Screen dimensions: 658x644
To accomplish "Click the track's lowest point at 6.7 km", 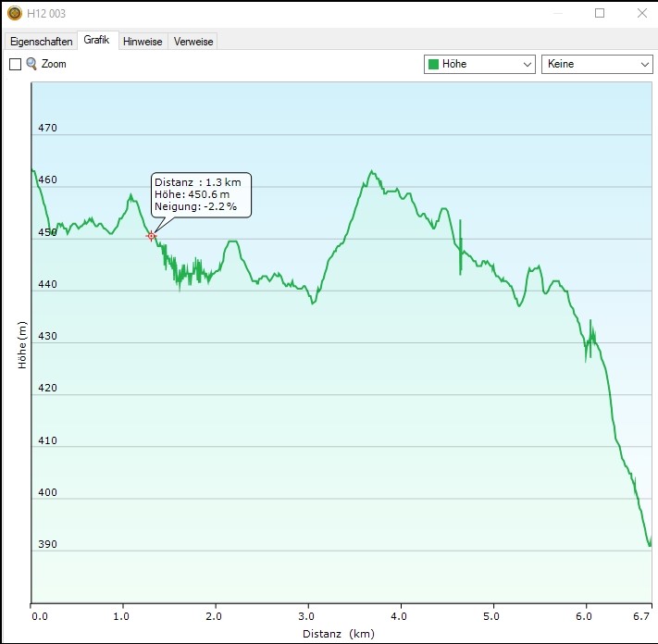I will 650,545.
